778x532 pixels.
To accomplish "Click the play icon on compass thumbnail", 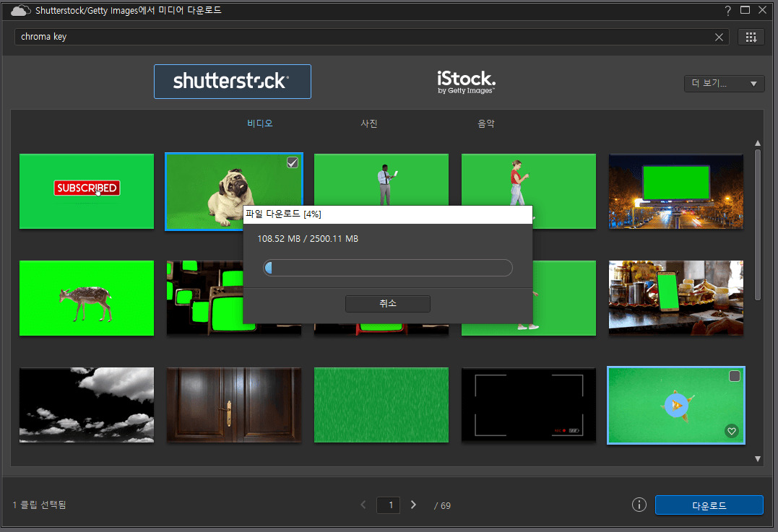I will (x=676, y=405).
